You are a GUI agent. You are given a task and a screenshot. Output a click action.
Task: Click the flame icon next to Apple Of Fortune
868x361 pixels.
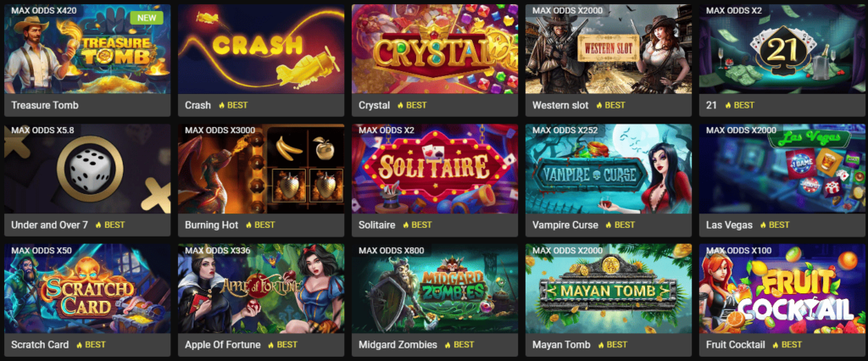271,345
